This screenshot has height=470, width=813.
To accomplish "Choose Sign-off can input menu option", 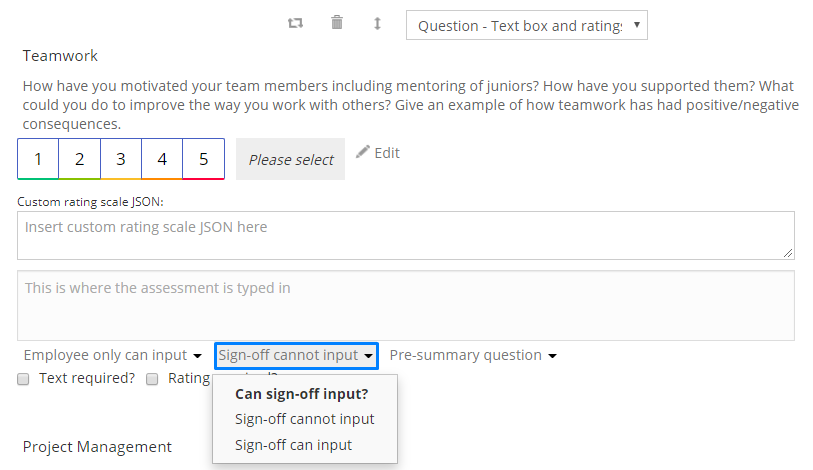I will [x=293, y=445].
